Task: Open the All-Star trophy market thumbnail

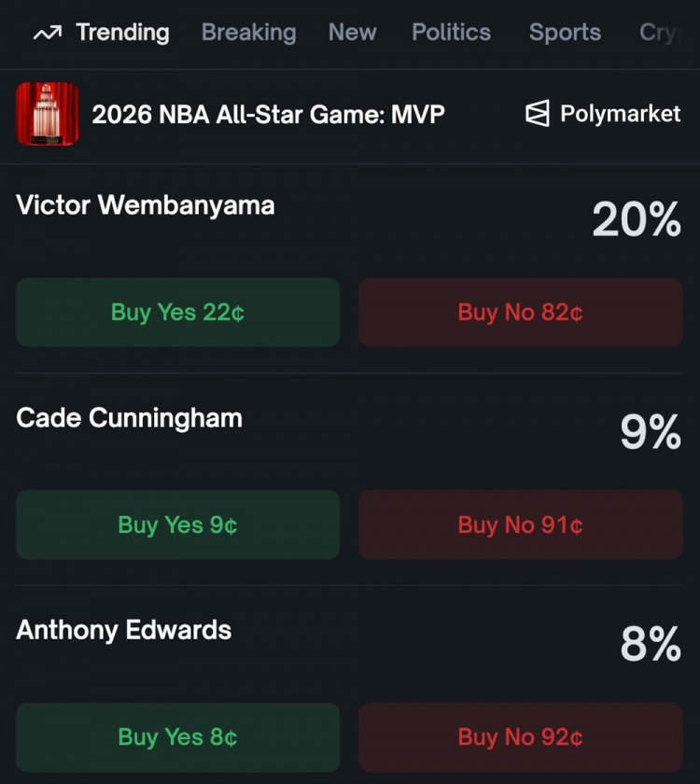Action: [x=48, y=114]
